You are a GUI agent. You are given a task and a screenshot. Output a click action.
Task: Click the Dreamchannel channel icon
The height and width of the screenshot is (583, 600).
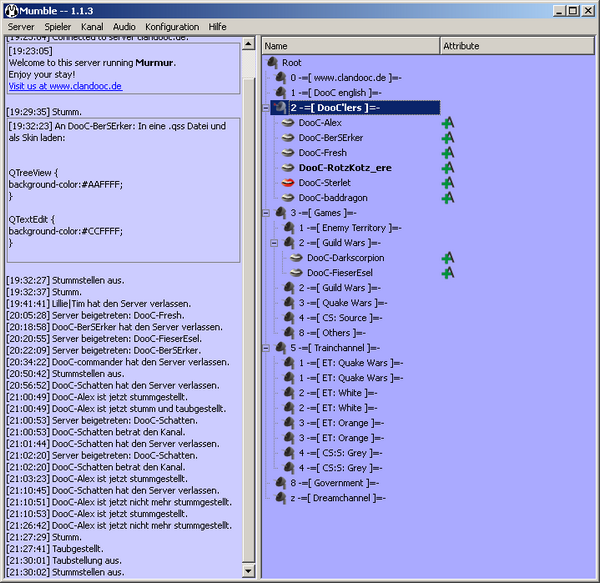[280, 498]
